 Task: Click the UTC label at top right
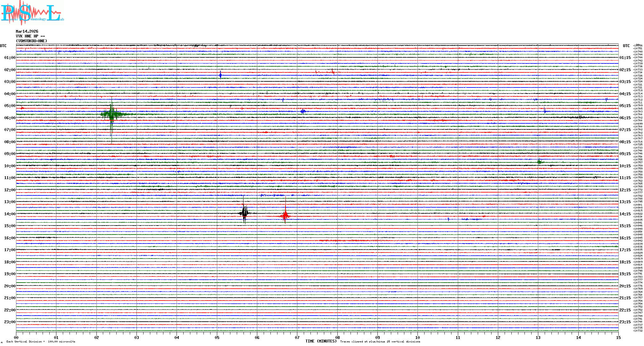(x=626, y=46)
